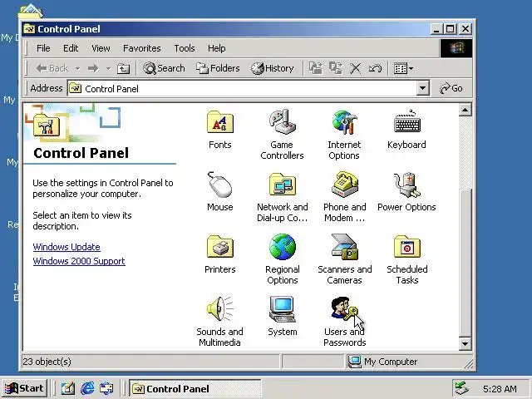Launch Internet Explorer from quick launch

pos(87,388)
